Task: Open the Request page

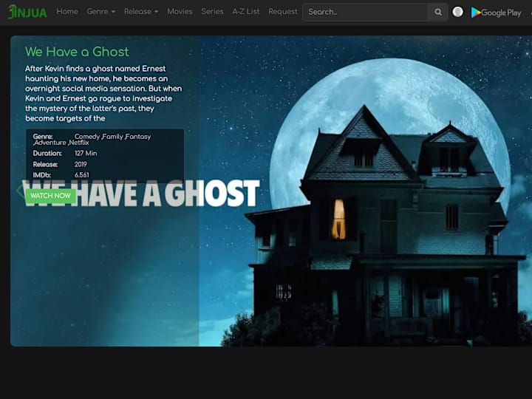Action: tap(282, 12)
